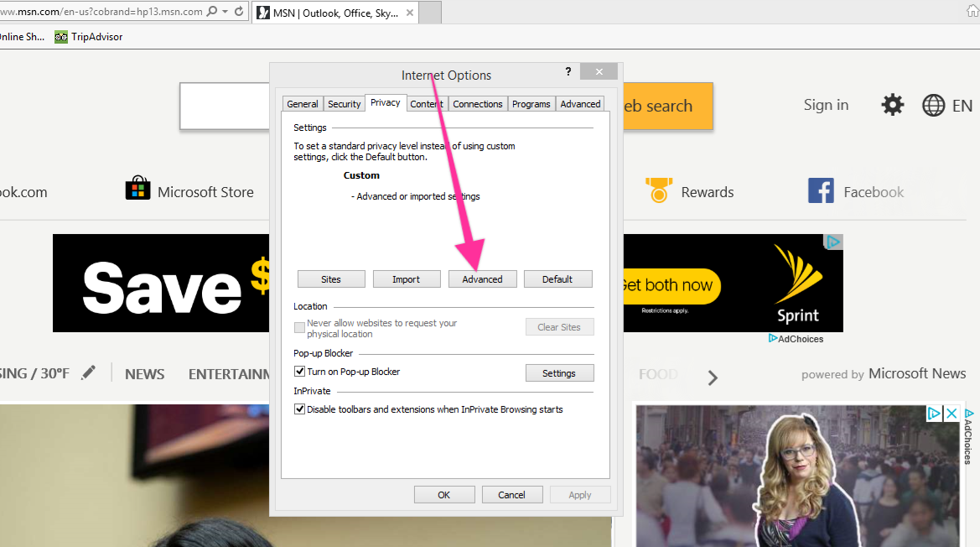Viewport: 980px width, 547px height.
Task: Open the MSN settings gear icon
Action: pyautogui.click(x=893, y=105)
